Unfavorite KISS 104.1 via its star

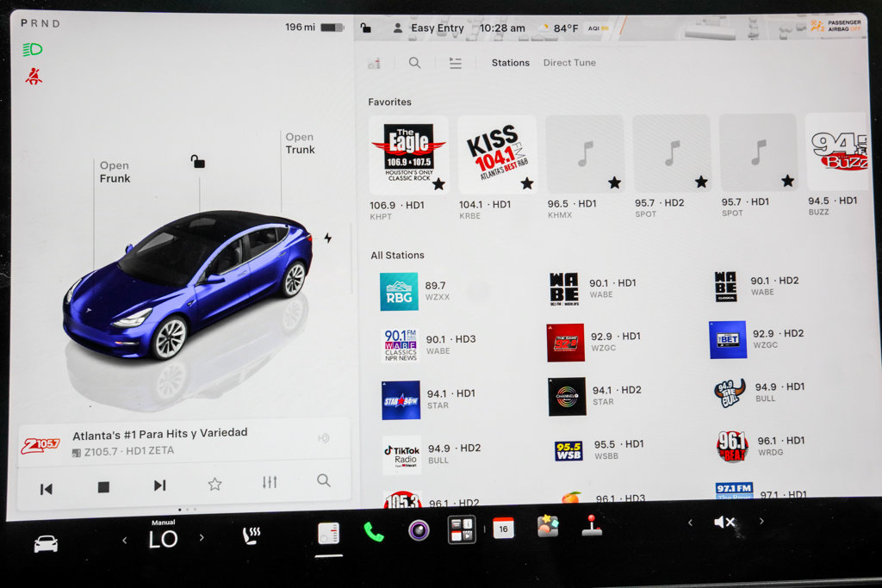[x=526, y=183]
